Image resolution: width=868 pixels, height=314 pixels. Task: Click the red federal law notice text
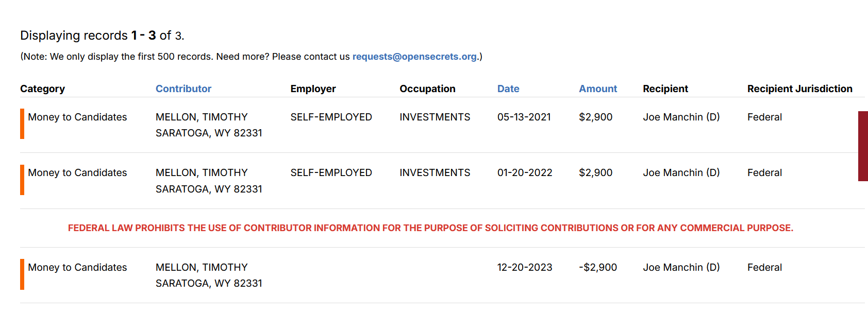click(x=430, y=228)
